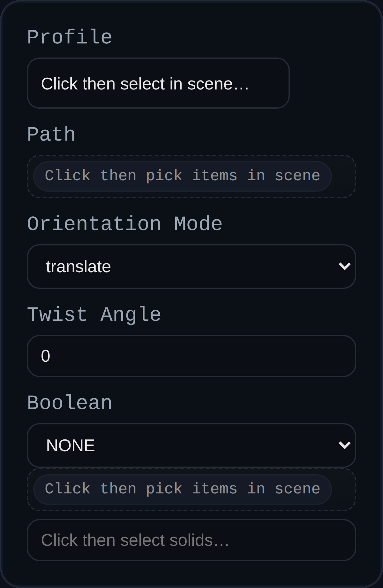Click the Twist Angle heading
383x588 pixels.
coord(94,314)
